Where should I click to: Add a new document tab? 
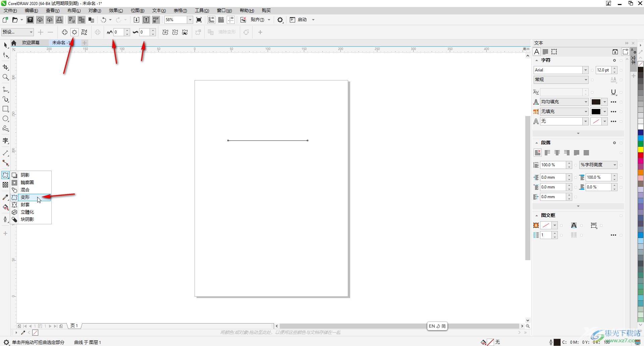(x=85, y=43)
